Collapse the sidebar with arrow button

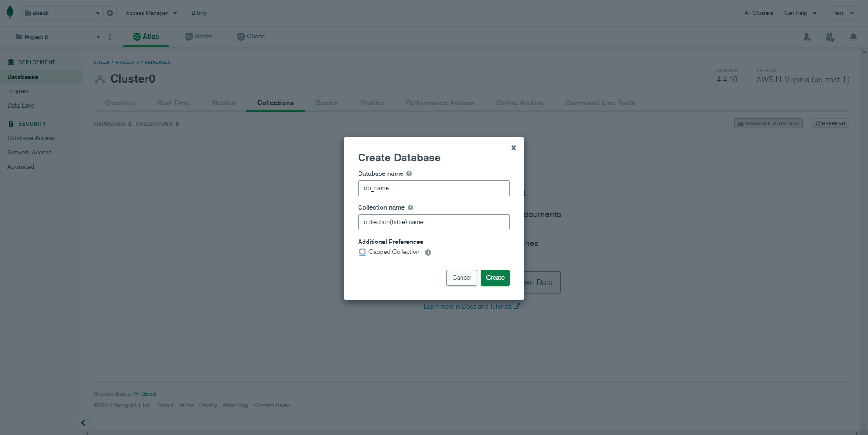pos(83,423)
